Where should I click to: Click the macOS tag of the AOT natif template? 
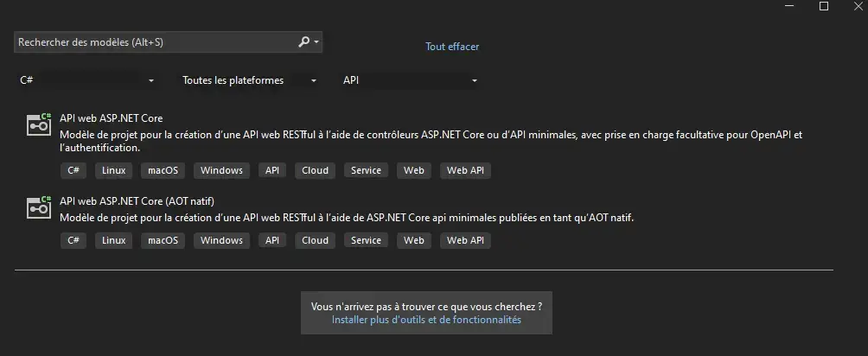[x=163, y=240]
